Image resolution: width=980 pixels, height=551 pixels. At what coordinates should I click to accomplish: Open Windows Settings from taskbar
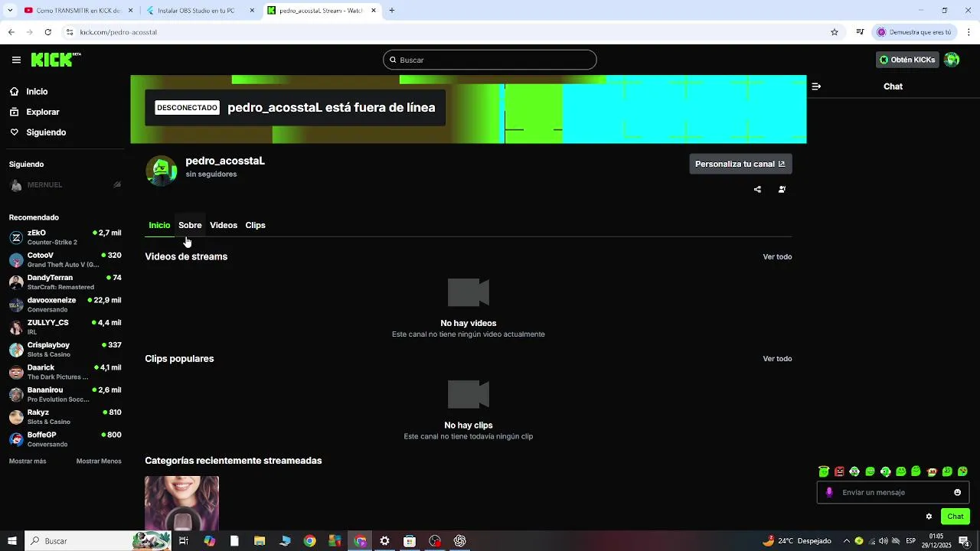(x=385, y=541)
